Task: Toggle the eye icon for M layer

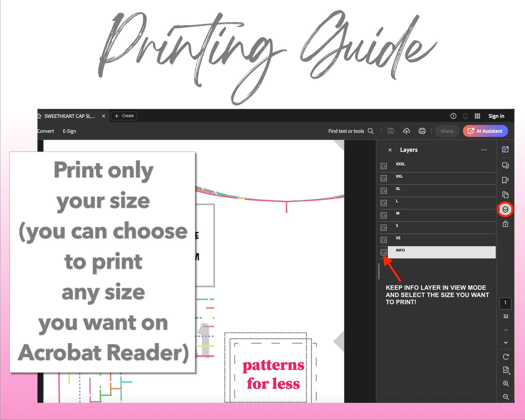Action: (x=384, y=215)
